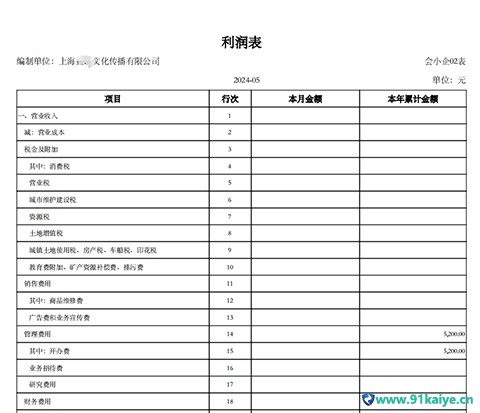The height and width of the screenshot is (413, 480).
Task: Select the 其中：消费税 row label
Action: click(x=49, y=166)
